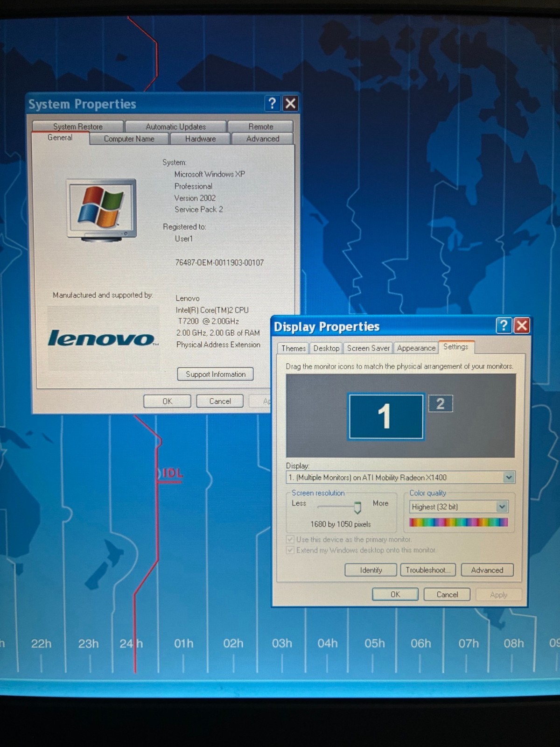
Task: Click the Lenovo logo in System Properties
Action: tap(103, 338)
